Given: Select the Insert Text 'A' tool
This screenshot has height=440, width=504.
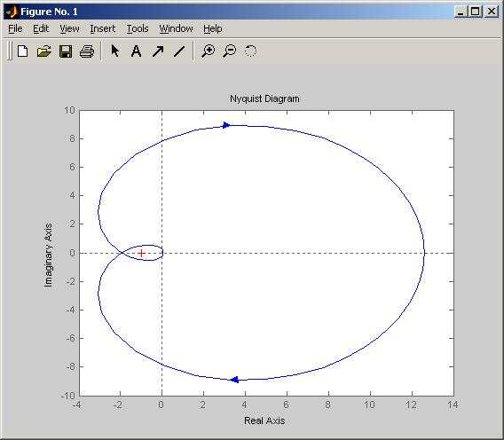Looking at the screenshot, I should (x=137, y=51).
